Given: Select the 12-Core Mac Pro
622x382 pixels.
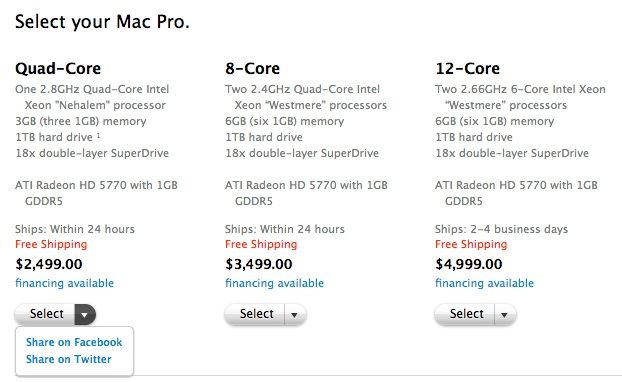Looking at the screenshot, I should [x=465, y=315].
